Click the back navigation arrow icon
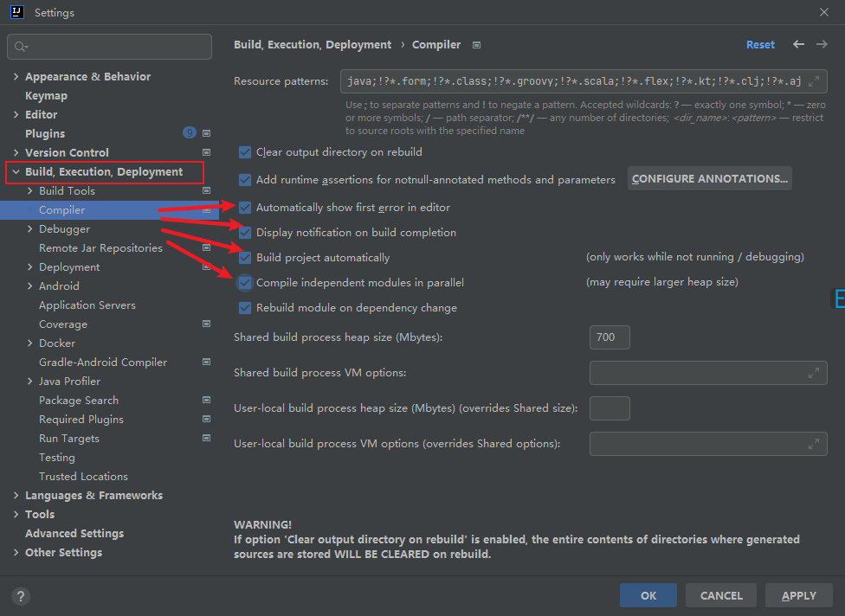 (798, 44)
